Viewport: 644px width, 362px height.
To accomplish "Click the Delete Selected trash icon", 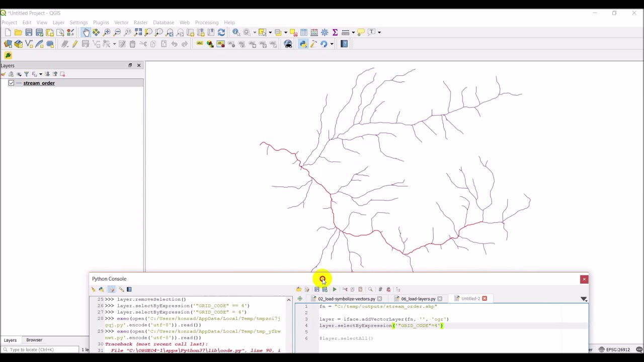I will point(132,44).
